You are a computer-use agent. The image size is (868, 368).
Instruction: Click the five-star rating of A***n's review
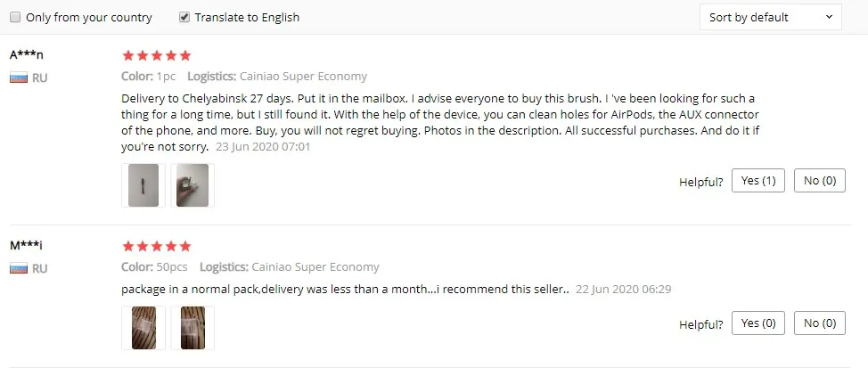point(156,55)
